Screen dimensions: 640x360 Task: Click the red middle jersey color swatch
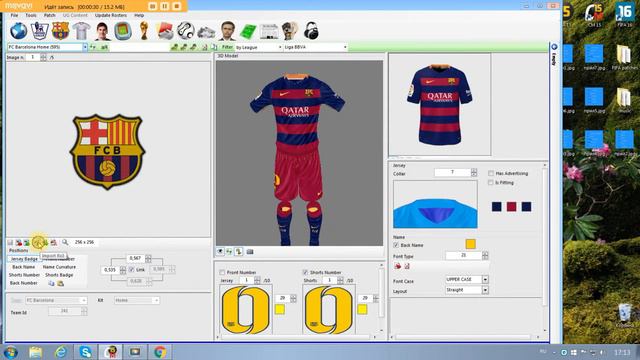[511, 207]
